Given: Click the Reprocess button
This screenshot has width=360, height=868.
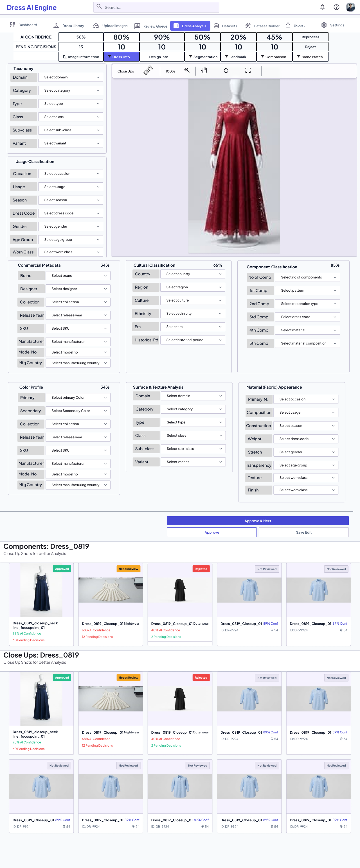Looking at the screenshot, I should [x=310, y=37].
